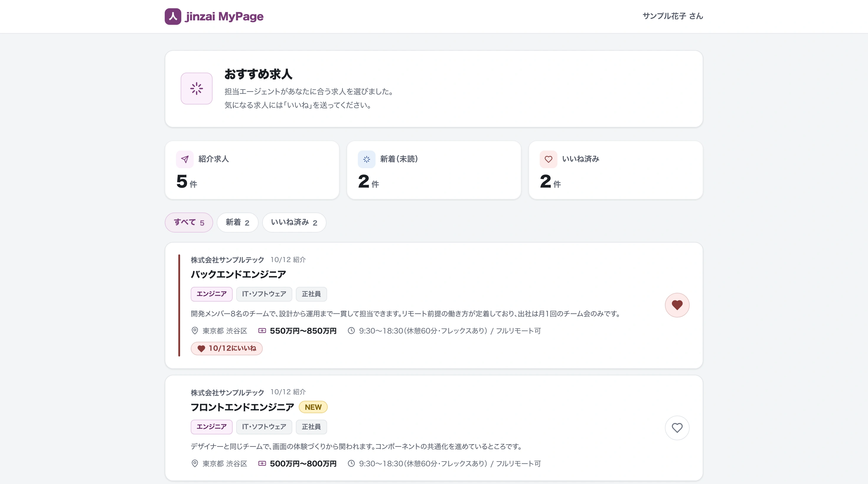Click 東京都 渋谷区 on the バックエンドエンジニア card
Image resolution: width=868 pixels, height=484 pixels.
[x=225, y=331]
